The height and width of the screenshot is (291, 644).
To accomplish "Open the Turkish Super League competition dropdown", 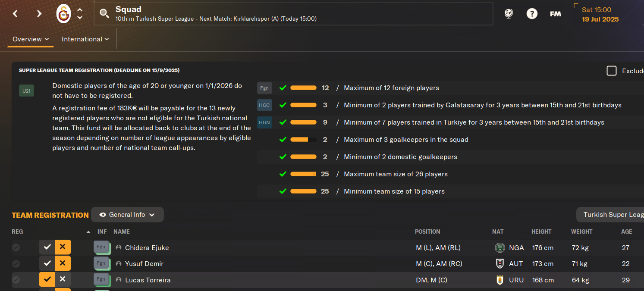I will (610, 215).
